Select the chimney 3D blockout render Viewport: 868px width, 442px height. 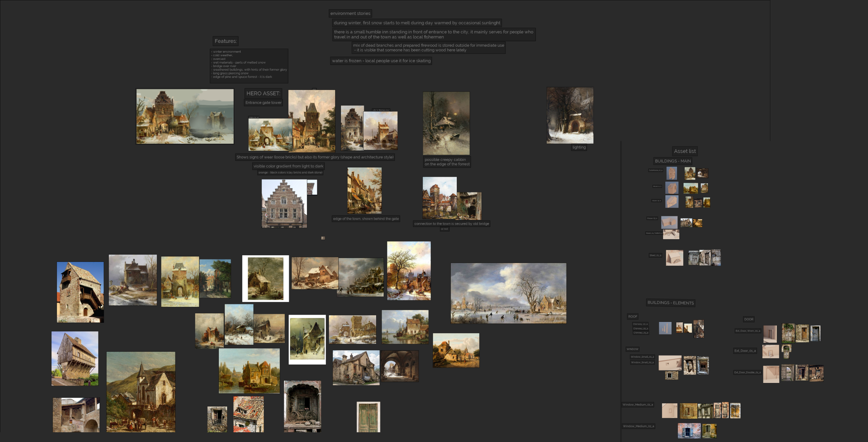tap(665, 328)
